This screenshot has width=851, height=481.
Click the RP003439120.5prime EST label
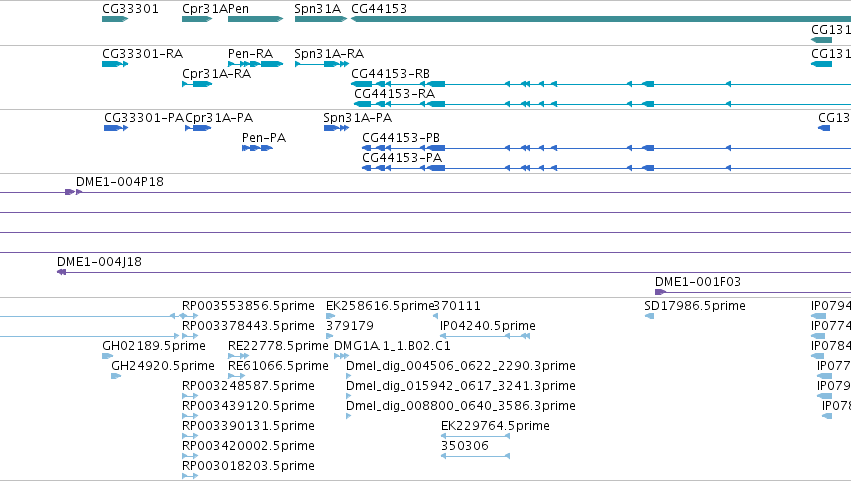pyautogui.click(x=248, y=406)
